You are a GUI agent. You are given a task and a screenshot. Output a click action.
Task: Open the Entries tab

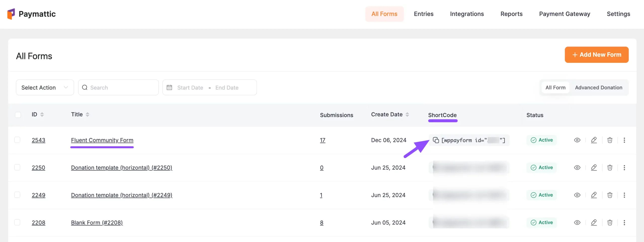point(424,14)
